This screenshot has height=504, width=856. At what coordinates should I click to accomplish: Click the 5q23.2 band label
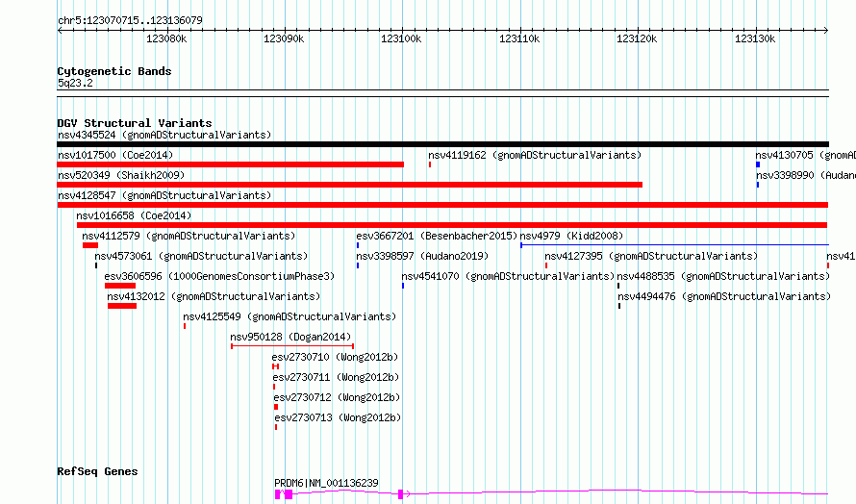pos(75,83)
